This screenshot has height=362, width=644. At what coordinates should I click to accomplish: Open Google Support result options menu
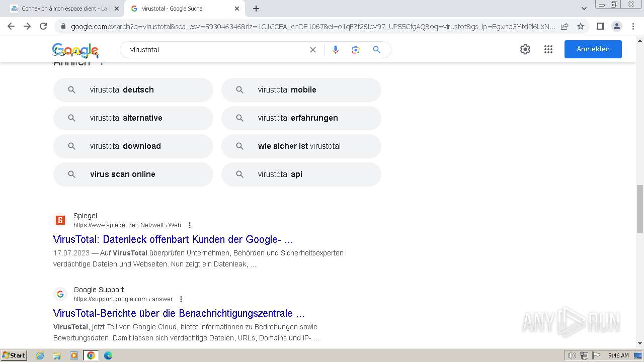click(x=181, y=299)
